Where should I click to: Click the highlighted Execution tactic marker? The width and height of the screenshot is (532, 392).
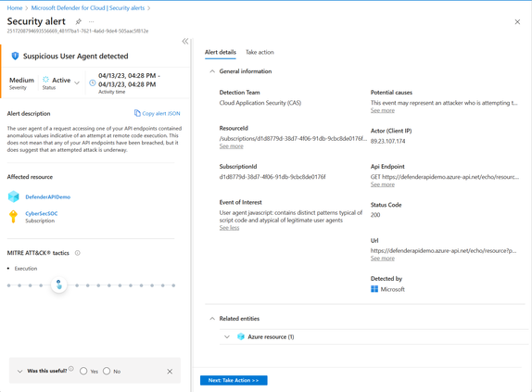click(59, 285)
